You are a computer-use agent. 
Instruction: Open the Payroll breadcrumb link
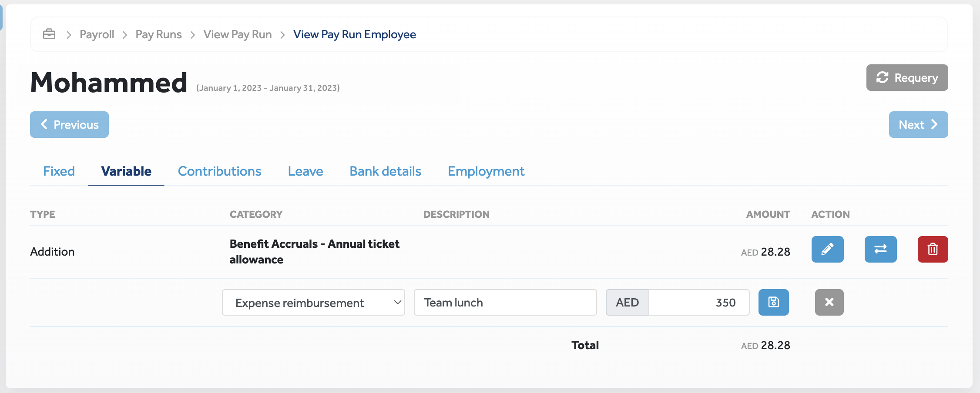[97, 34]
